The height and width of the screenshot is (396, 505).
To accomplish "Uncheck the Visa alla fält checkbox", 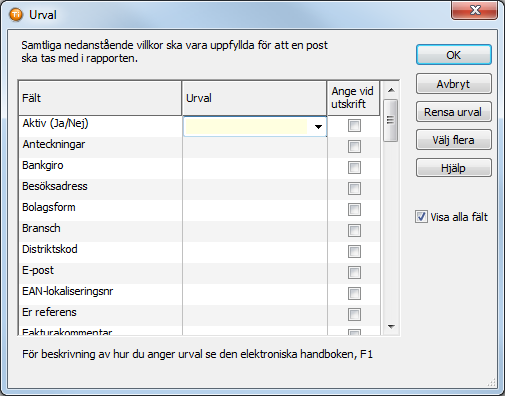I will (421, 217).
